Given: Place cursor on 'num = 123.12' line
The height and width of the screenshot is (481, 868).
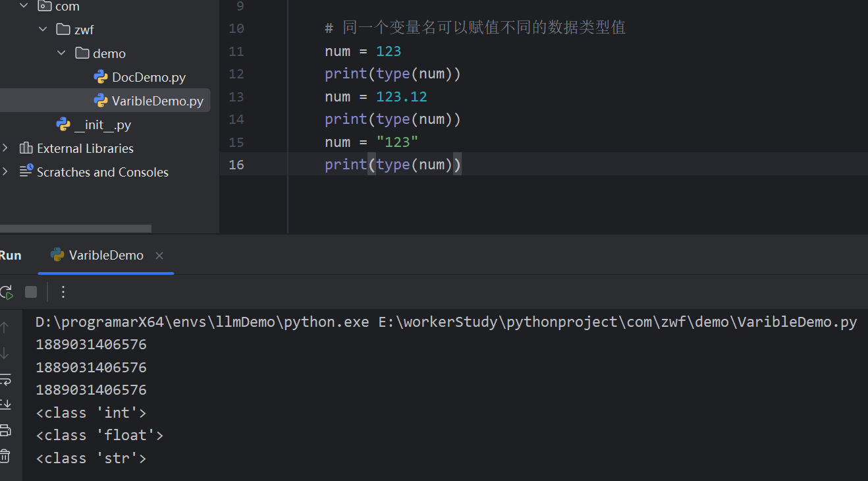Looking at the screenshot, I should (376, 97).
